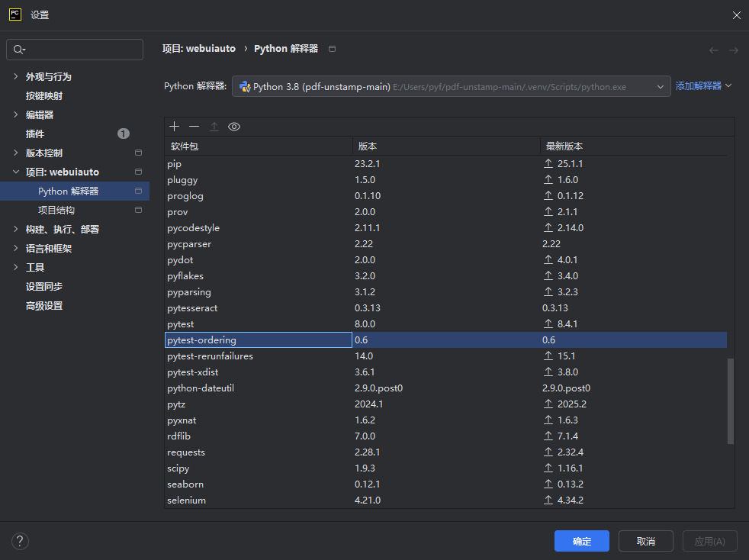The width and height of the screenshot is (749, 560).
Task: Click 项目: webuiauto breadcrumb
Action: pyautogui.click(x=199, y=49)
